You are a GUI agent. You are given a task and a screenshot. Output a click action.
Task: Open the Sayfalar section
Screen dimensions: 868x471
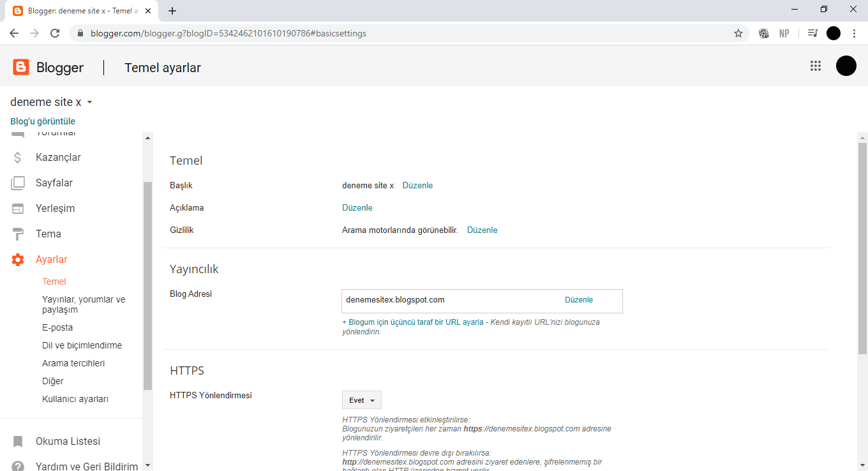click(54, 183)
